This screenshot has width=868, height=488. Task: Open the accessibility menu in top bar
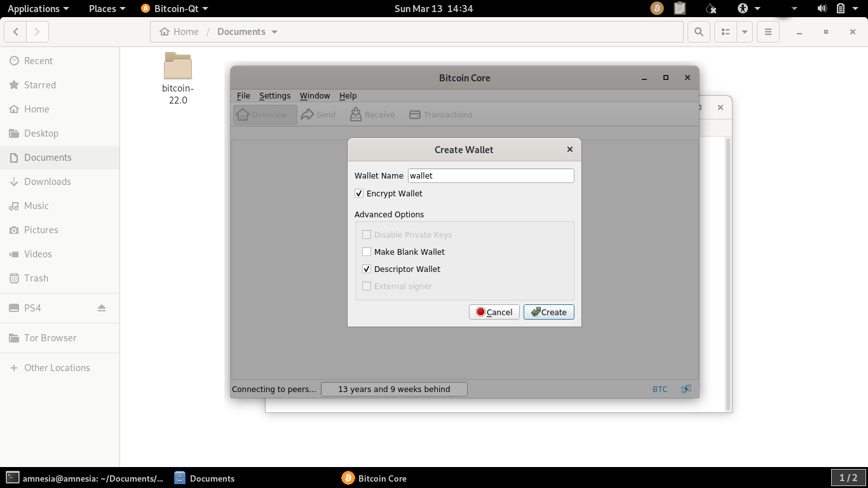point(749,8)
